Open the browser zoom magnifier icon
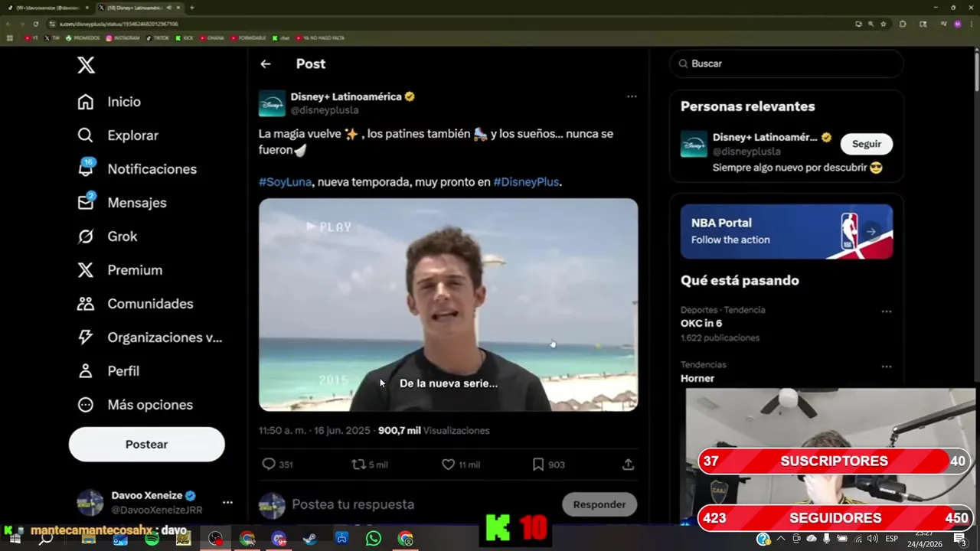Screen dimensions: 980x551 pos(871,24)
